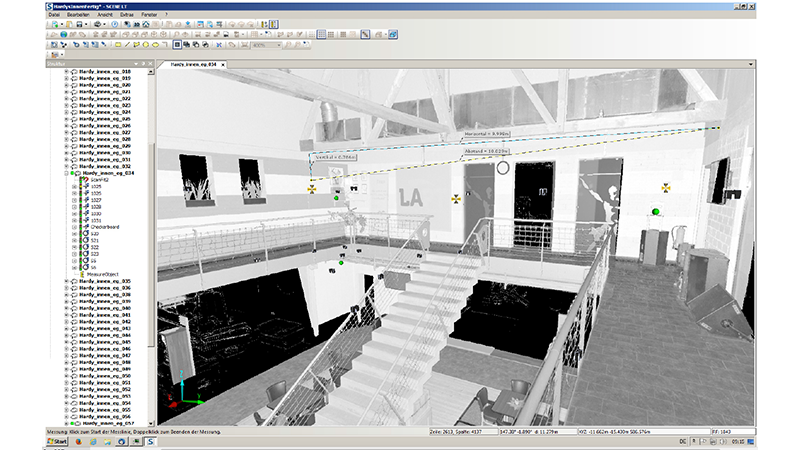Viewport: 800px width, 450px height.
Task: Open dropdown arrow next to printer icon
Action: coord(105,24)
